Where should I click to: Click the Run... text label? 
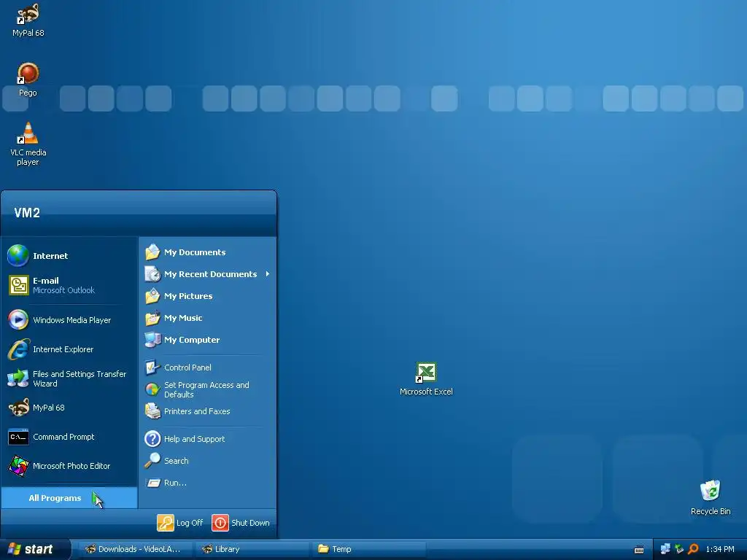(175, 483)
